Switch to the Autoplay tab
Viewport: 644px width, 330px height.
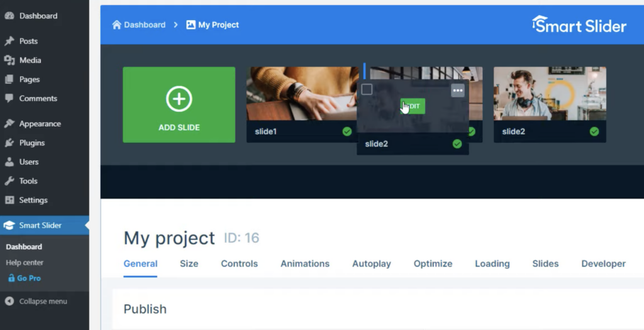tap(371, 263)
